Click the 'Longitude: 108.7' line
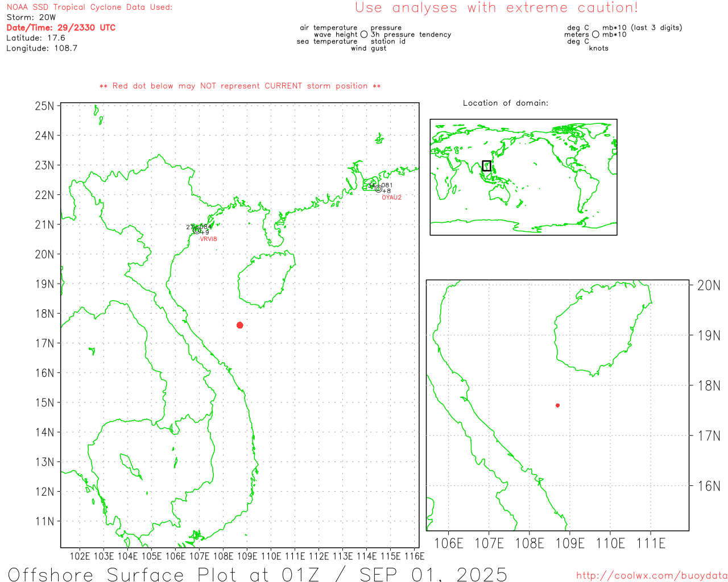728x582 pixels. pyautogui.click(x=42, y=48)
